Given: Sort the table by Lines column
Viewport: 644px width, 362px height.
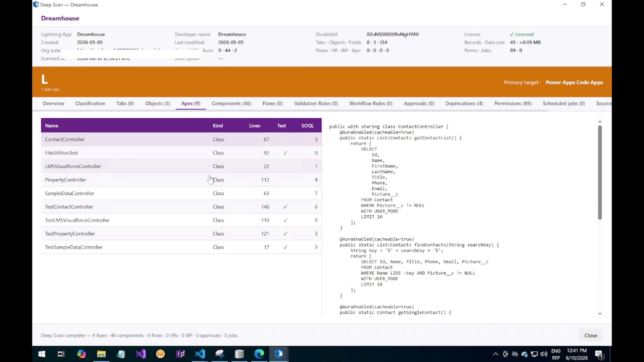Looking at the screenshot, I should [x=255, y=126].
